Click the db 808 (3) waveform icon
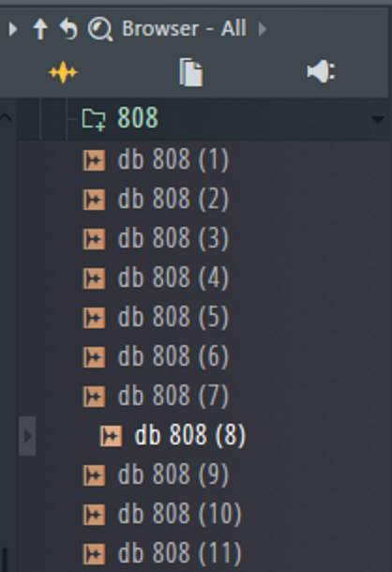This screenshot has height=572, width=392. pos(94,239)
